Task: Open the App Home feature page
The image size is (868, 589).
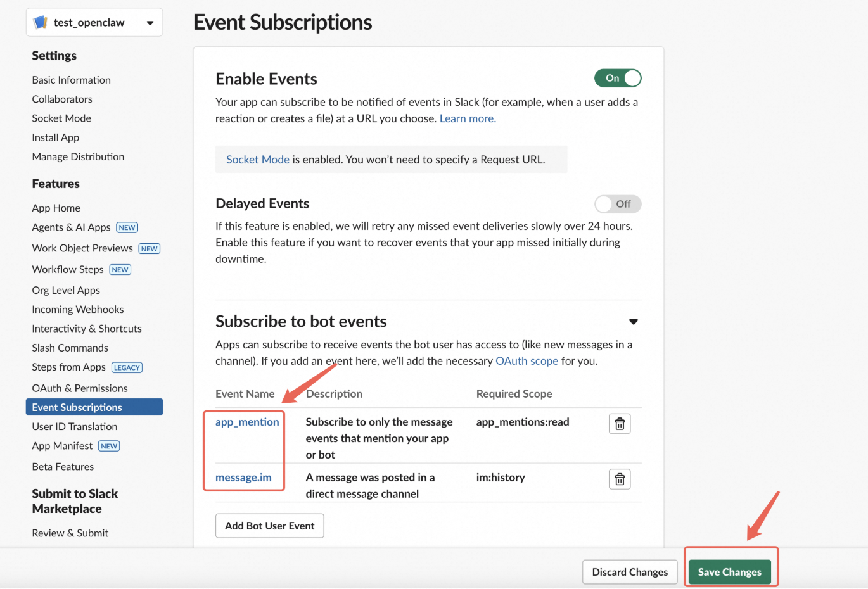Action: click(x=56, y=208)
